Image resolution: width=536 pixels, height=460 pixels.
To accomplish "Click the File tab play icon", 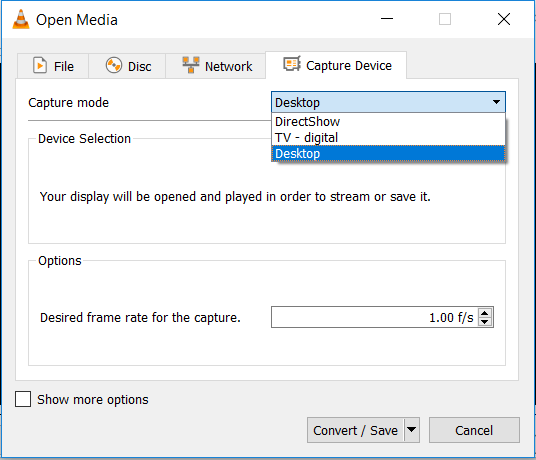I will [40, 65].
